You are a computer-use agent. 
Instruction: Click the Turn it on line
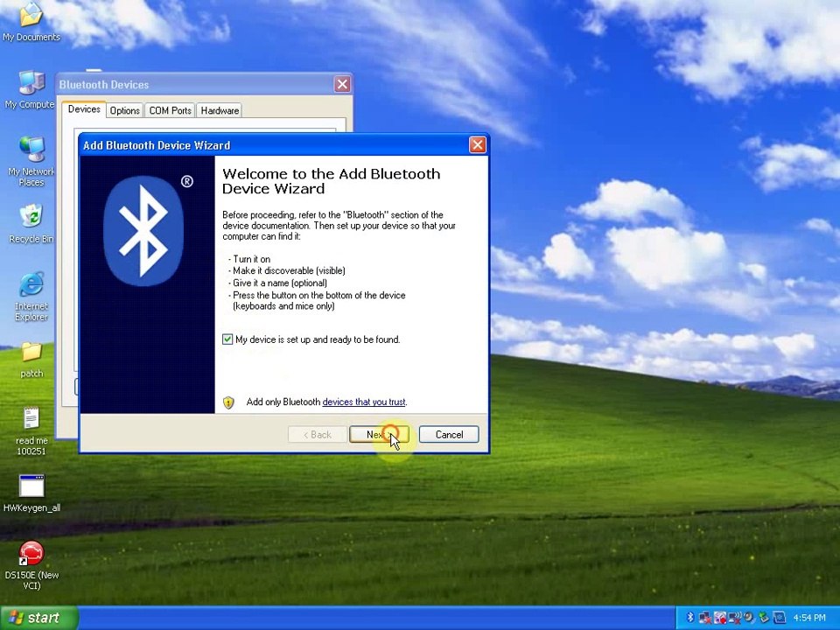[249, 259]
